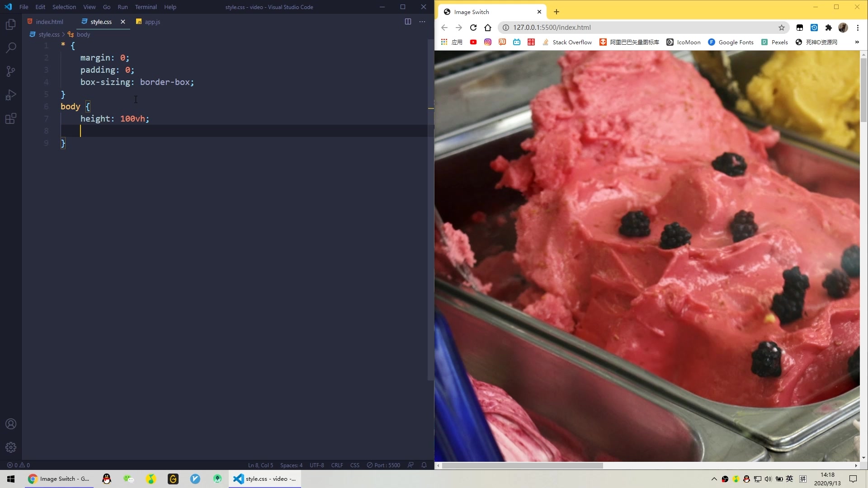Select the Run and Debug icon
Image resolution: width=868 pixels, height=488 pixels.
(x=11, y=95)
